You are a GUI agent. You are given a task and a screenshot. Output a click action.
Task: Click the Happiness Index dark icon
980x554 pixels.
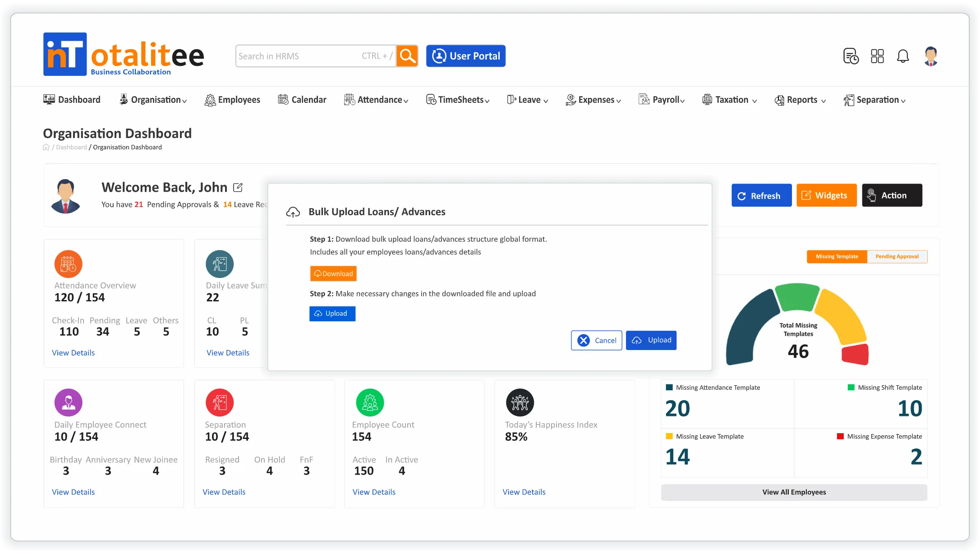click(520, 402)
